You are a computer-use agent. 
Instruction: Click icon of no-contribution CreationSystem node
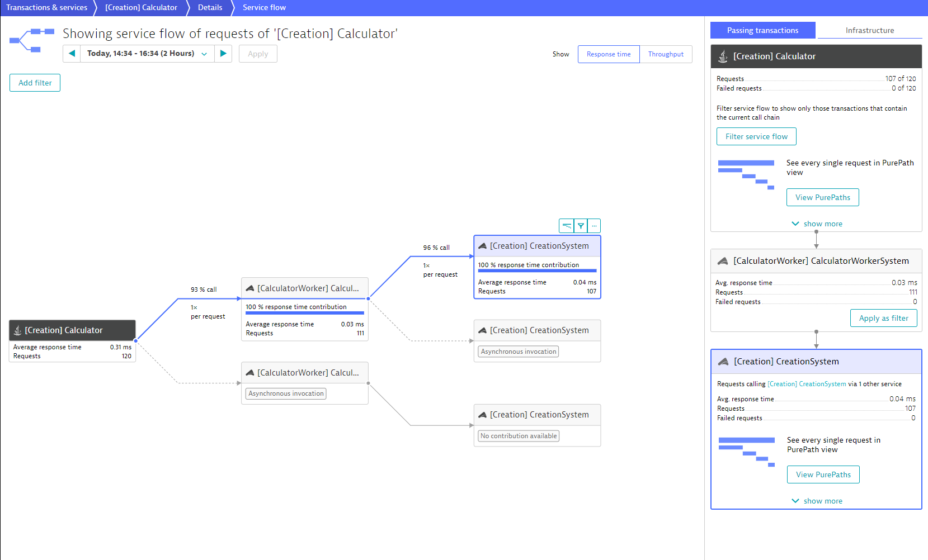click(483, 415)
